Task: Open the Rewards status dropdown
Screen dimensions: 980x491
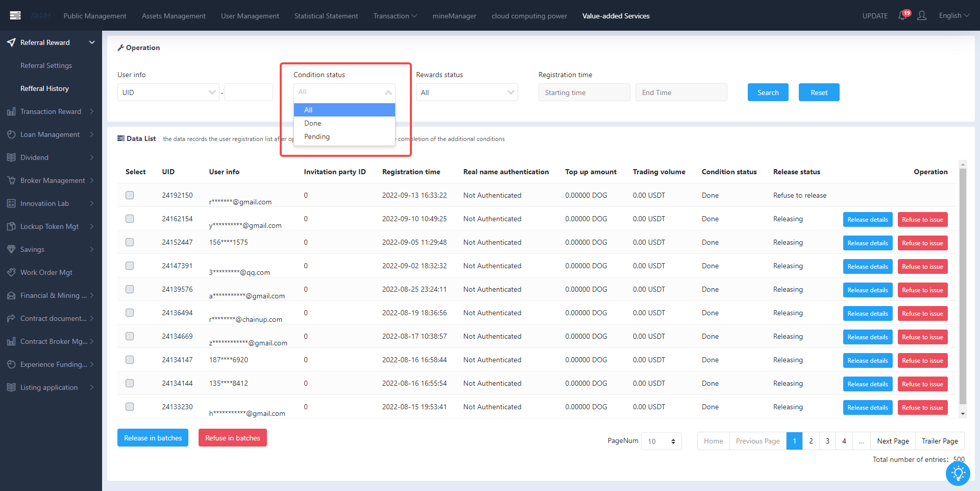Action: [467, 92]
